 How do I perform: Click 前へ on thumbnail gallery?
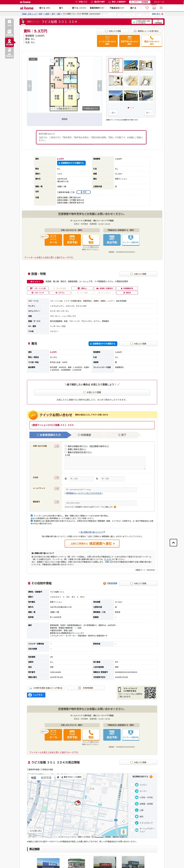[x=113, y=113]
